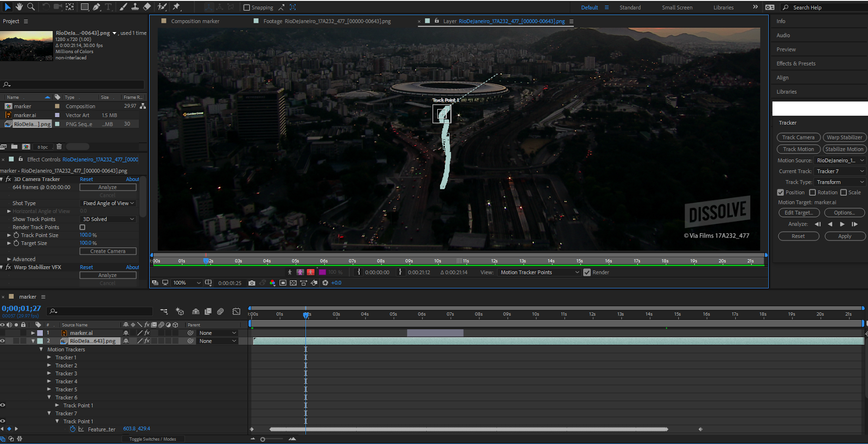Select the Zoom magnifier tool

pos(31,7)
